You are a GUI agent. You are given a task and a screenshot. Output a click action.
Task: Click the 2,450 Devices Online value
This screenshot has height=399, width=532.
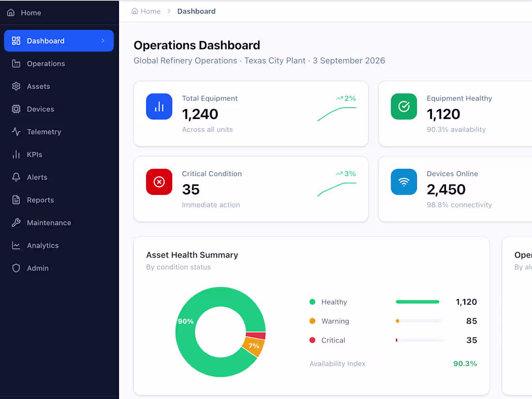(x=446, y=190)
